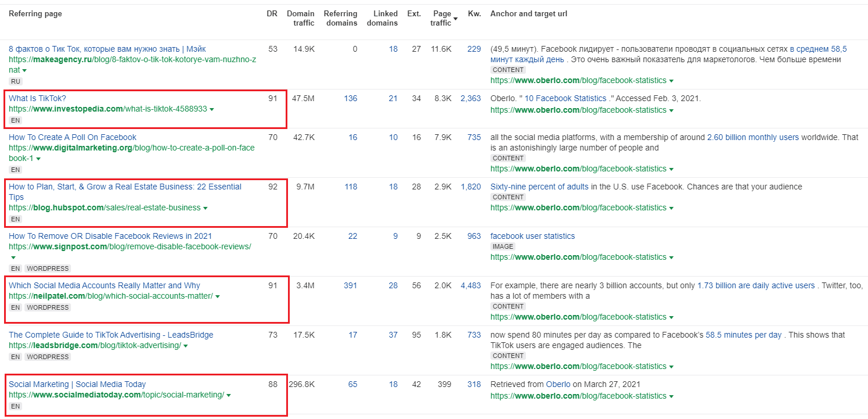868x419 pixels.
Task: Open the investopedia.com what-is-tiktok URL
Action: (x=108, y=109)
